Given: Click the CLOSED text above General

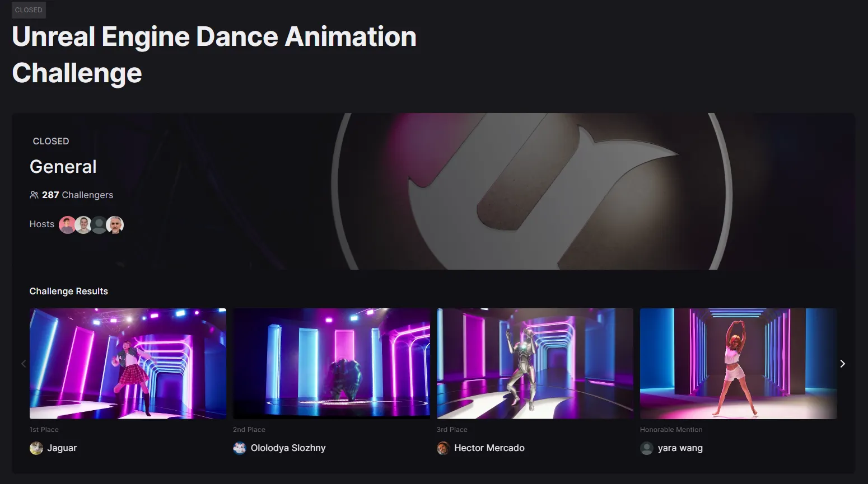Looking at the screenshot, I should pos(51,142).
